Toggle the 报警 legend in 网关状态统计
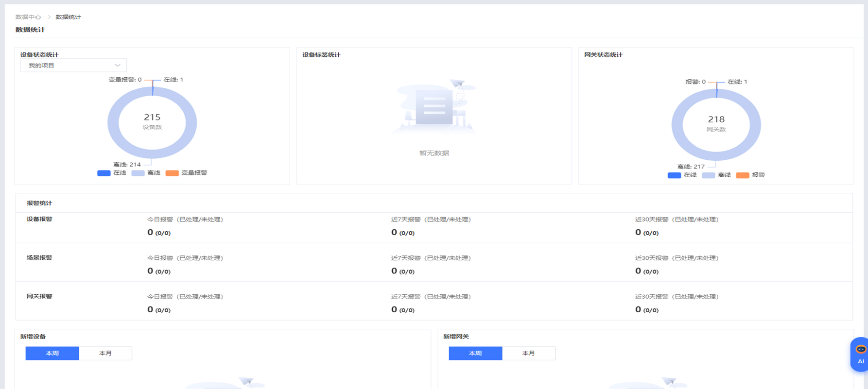 [750, 175]
